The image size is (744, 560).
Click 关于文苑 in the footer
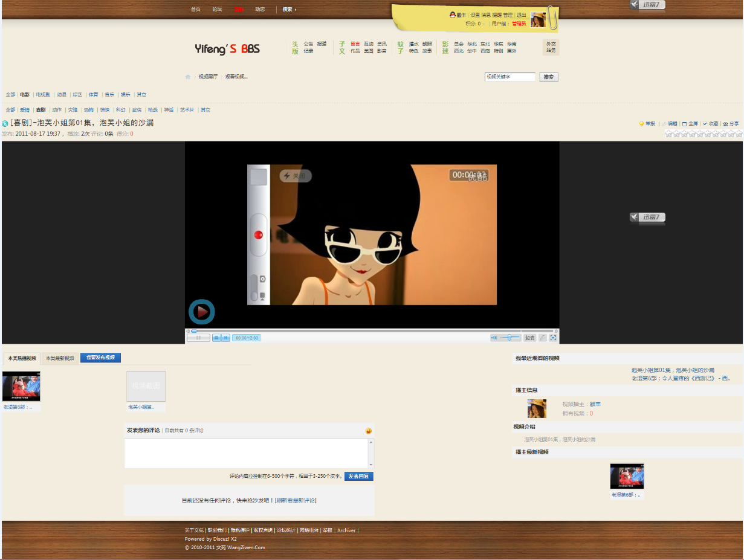point(194,530)
